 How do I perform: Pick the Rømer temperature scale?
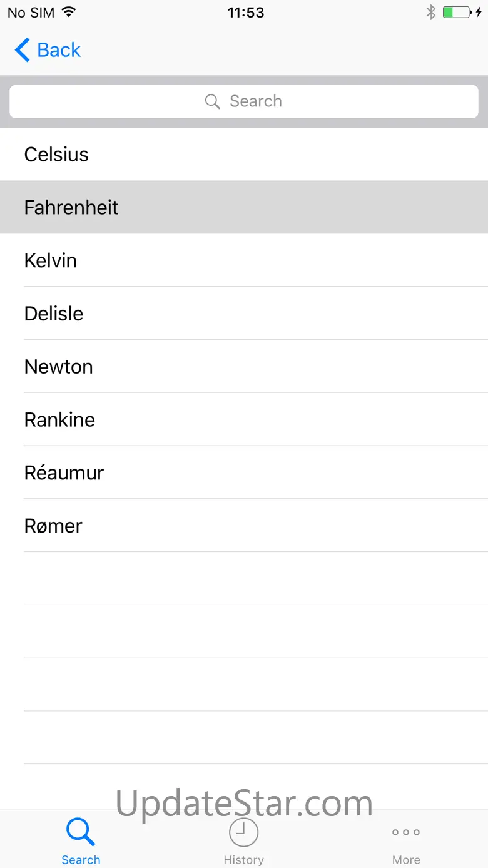click(x=53, y=526)
